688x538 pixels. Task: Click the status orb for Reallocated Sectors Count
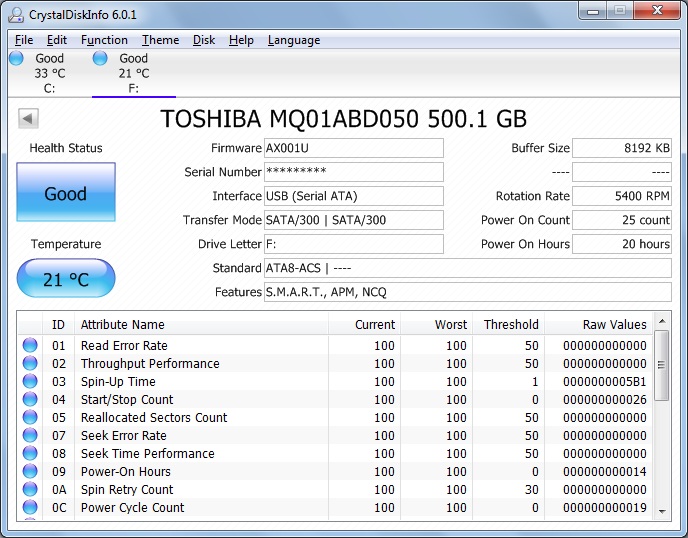pyautogui.click(x=30, y=418)
